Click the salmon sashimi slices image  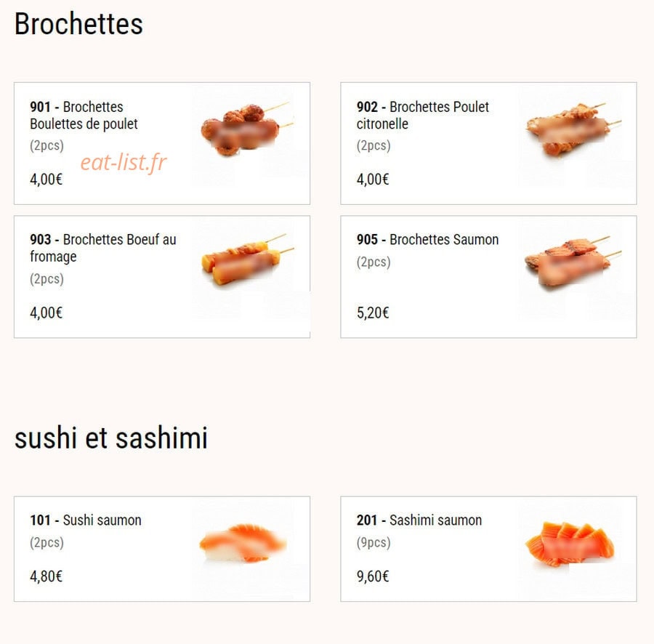pyautogui.click(x=570, y=544)
